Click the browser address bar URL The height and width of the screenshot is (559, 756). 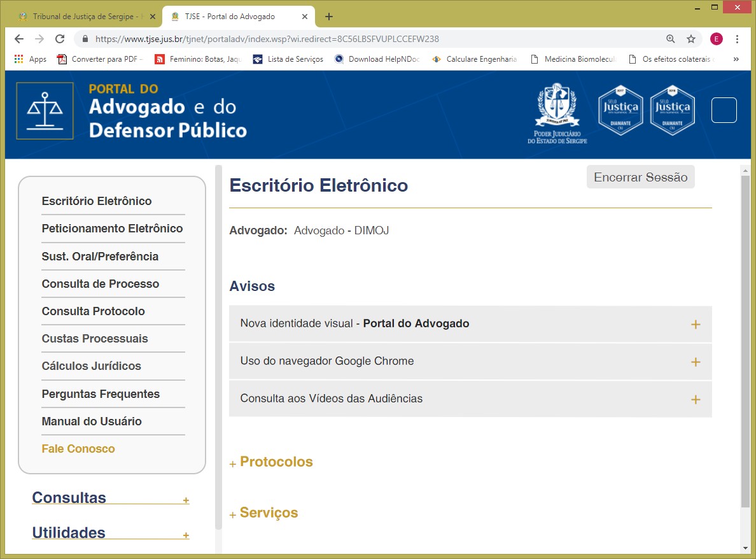click(267, 39)
